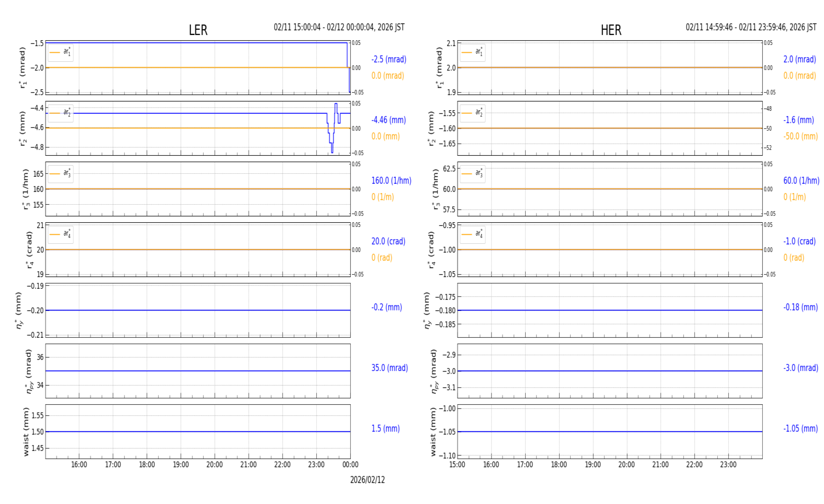Click the 15:00 tick on the HER time axis

(458, 465)
